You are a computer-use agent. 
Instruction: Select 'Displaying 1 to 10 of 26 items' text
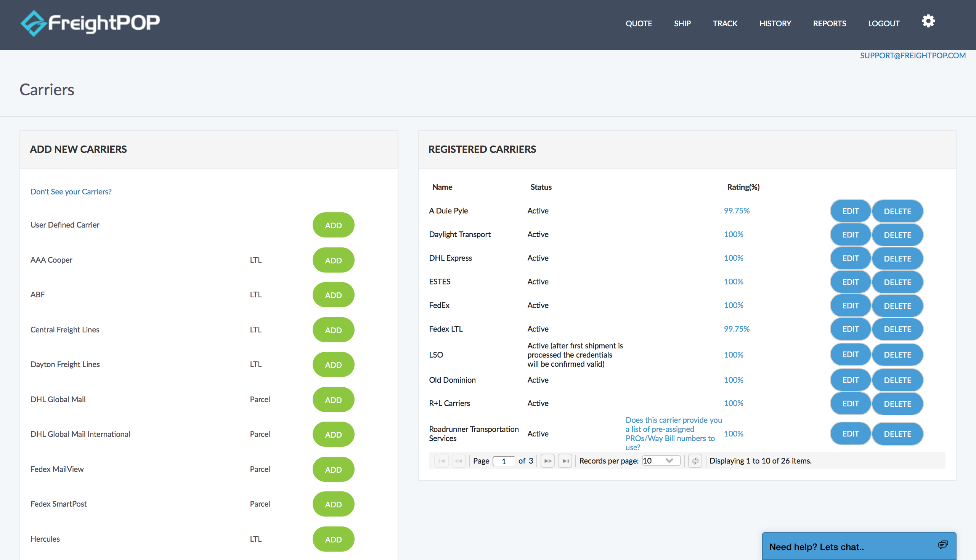(x=760, y=461)
